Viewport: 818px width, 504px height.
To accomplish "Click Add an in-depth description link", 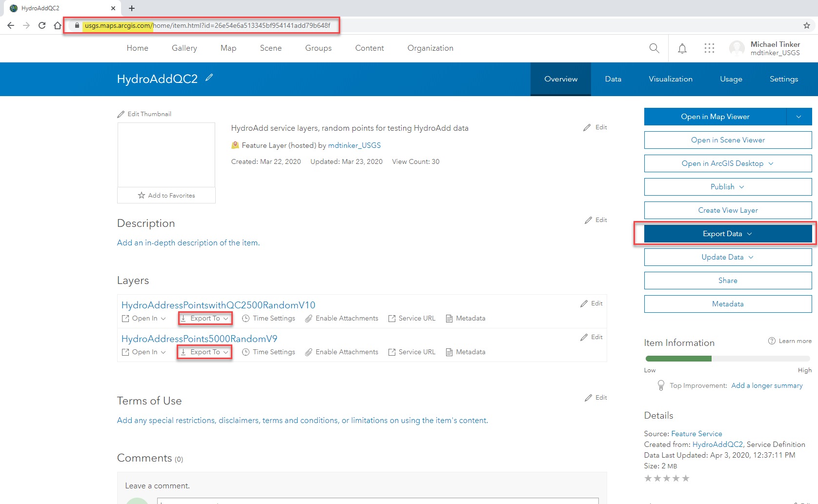I will click(x=188, y=242).
